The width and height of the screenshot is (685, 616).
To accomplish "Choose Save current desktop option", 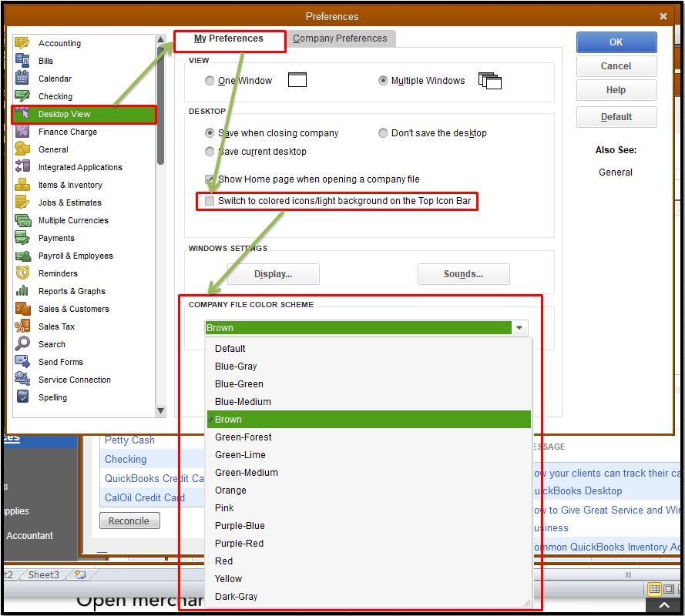I will pyautogui.click(x=210, y=152).
